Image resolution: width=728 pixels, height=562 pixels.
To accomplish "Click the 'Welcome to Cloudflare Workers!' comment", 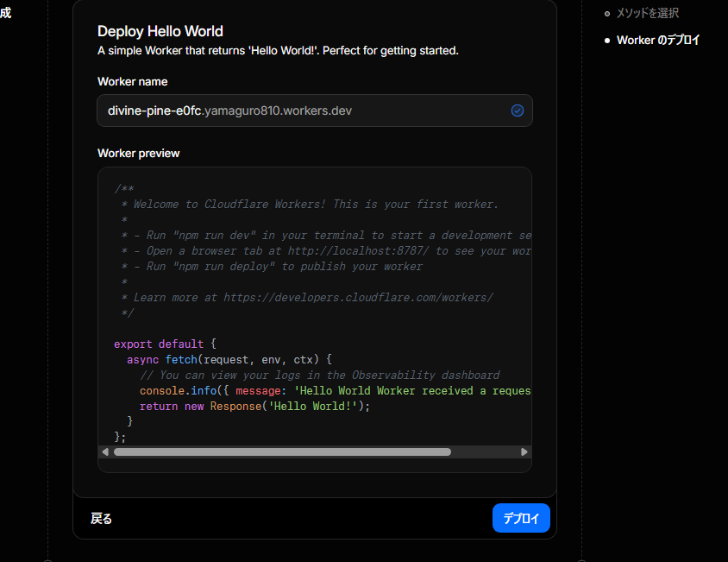I will click(x=309, y=204).
